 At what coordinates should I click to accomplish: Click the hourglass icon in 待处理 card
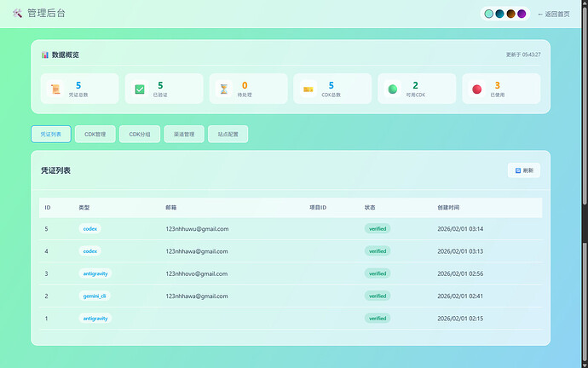[224, 89]
